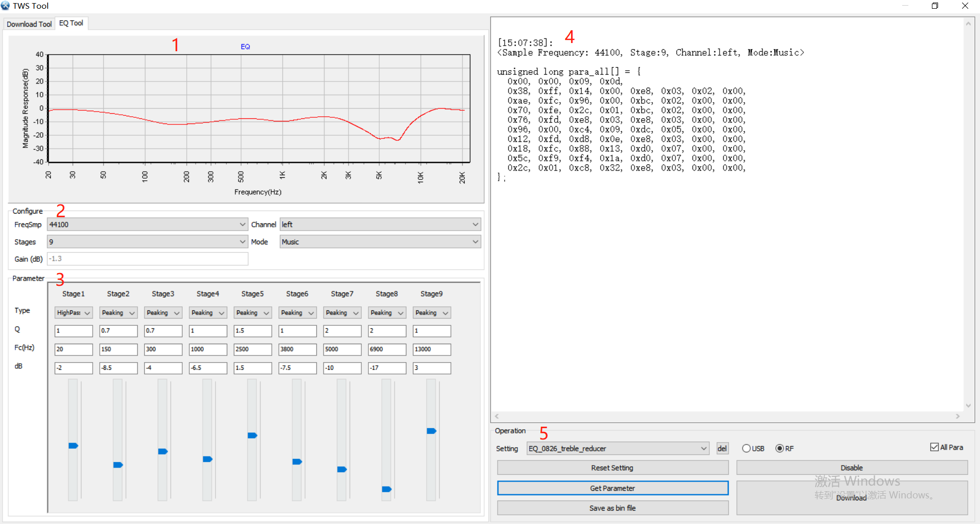Click the Stage9 gain slider handle
Image resolution: width=980 pixels, height=524 pixels.
tap(431, 431)
